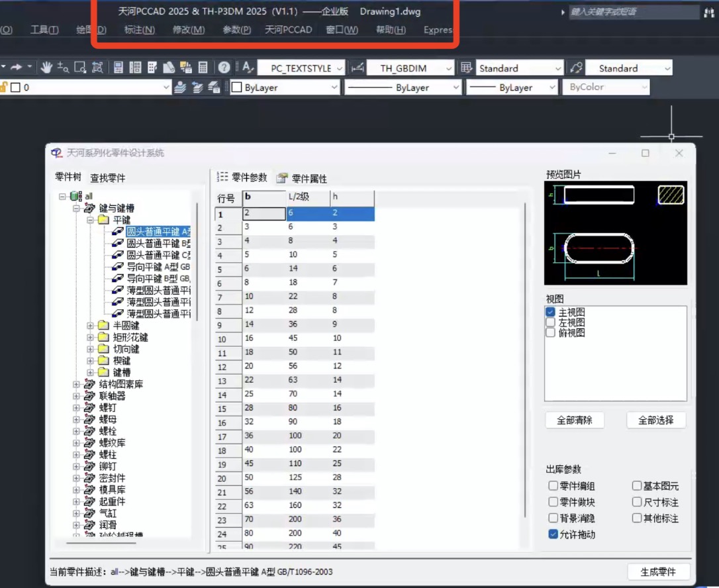Screen dimensions: 719x588
Task: Open the Sheet Set Manager icon
Action: pos(169,68)
